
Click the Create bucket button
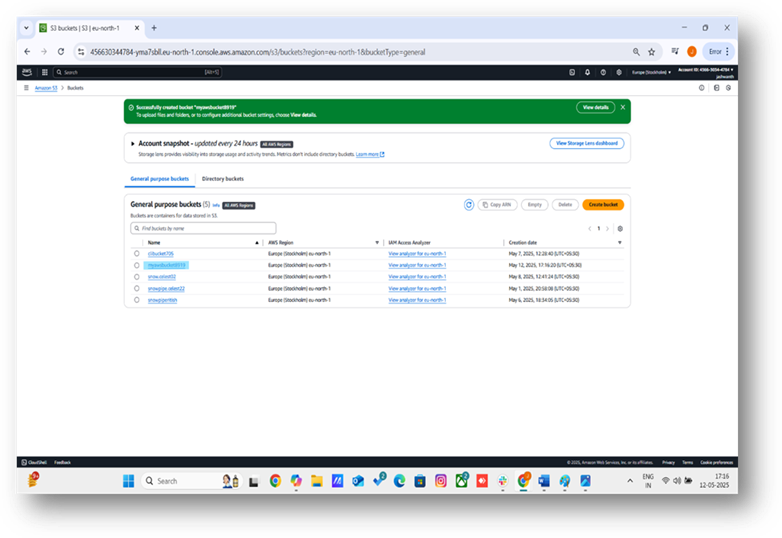[603, 205]
